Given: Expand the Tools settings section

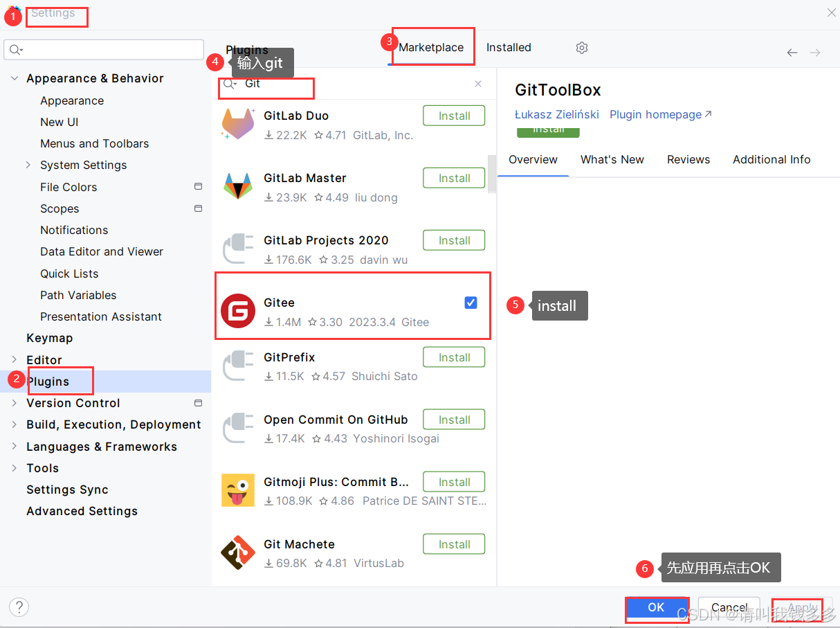Looking at the screenshot, I should pos(15,468).
